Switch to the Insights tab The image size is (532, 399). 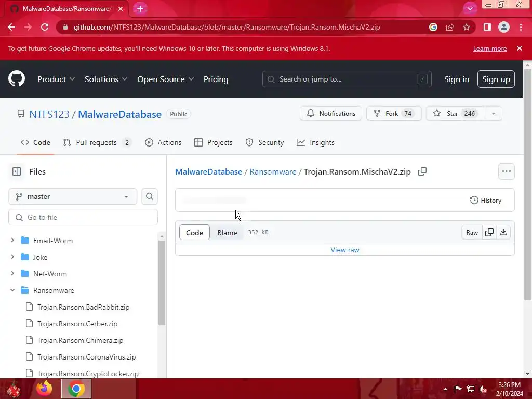tap(315, 142)
